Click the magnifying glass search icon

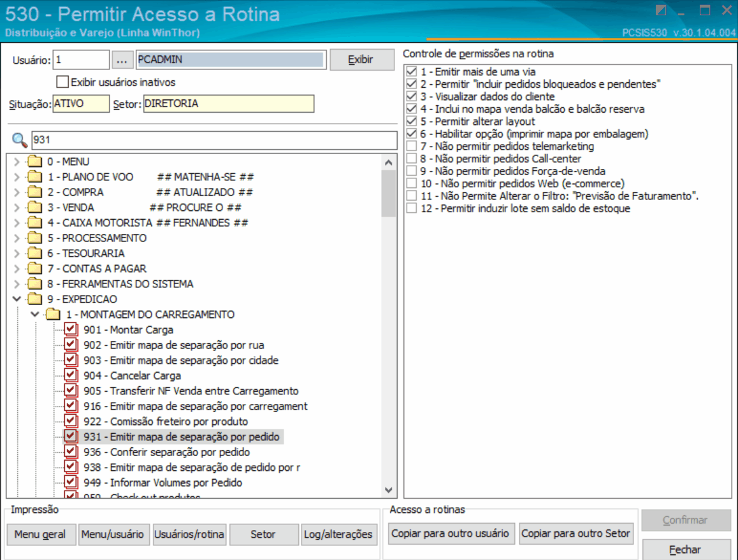coord(19,140)
